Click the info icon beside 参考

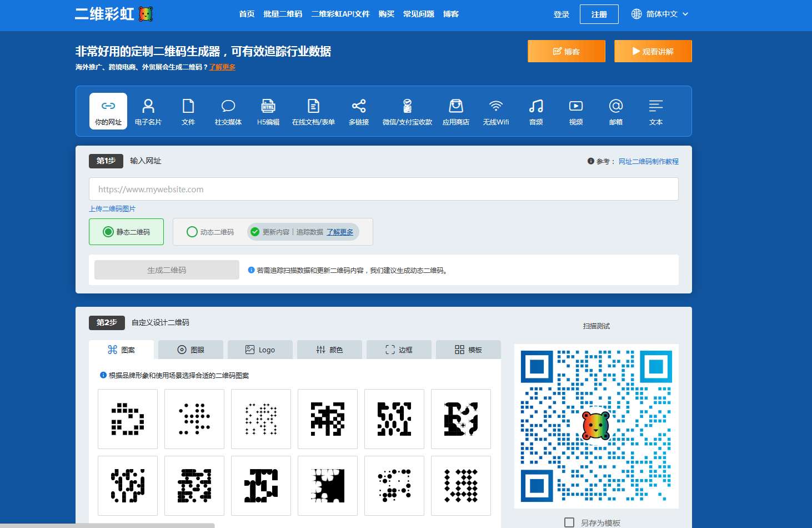pyautogui.click(x=591, y=161)
